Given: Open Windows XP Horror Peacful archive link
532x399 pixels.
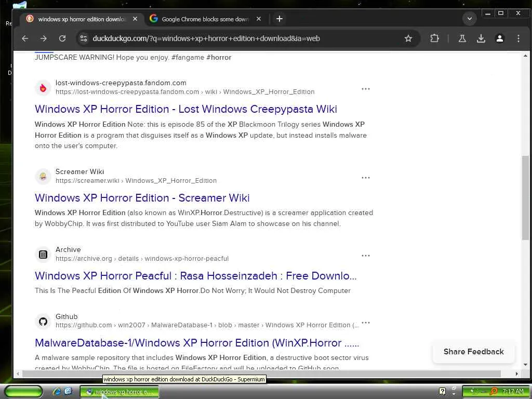Looking at the screenshot, I should [x=196, y=276].
